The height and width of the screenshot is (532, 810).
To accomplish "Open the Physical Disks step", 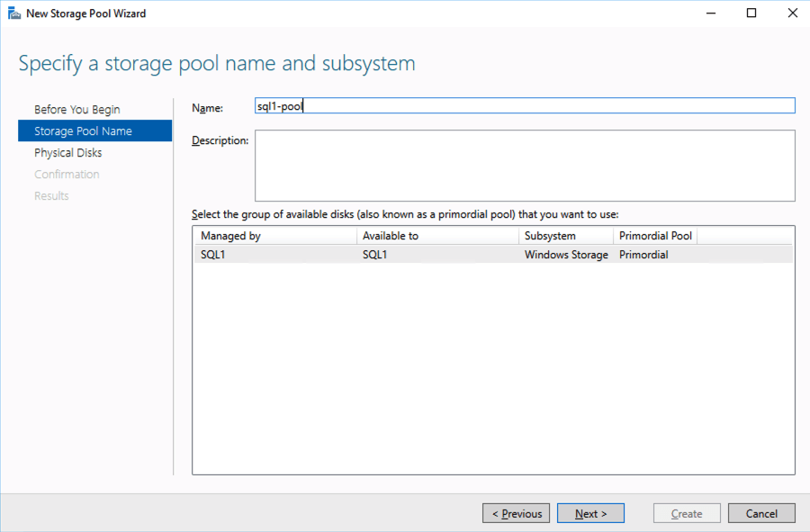I will [x=68, y=153].
